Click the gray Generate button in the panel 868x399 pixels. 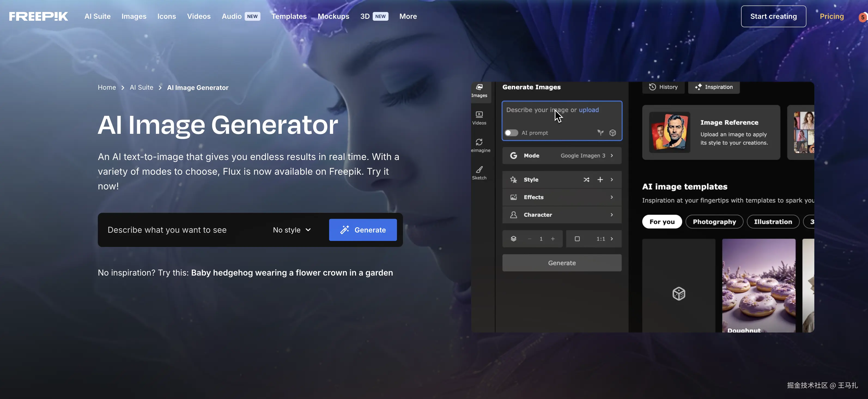point(562,263)
